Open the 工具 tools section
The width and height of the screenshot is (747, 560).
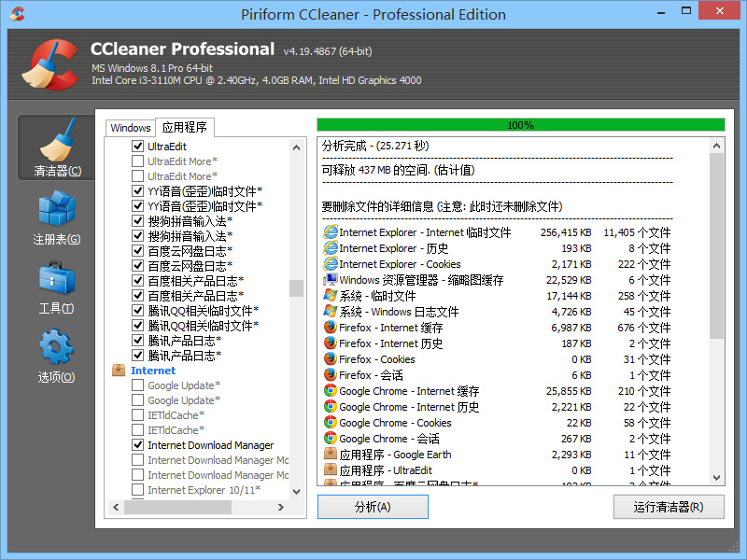pyautogui.click(x=57, y=287)
